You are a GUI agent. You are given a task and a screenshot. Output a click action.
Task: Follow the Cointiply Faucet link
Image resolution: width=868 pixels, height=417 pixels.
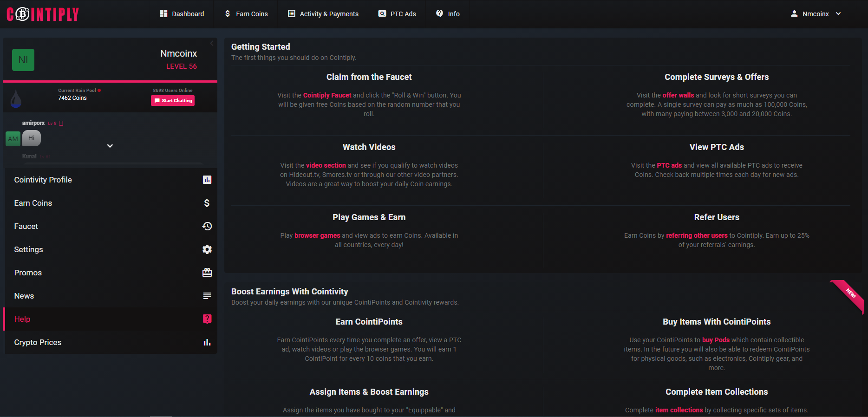(327, 95)
